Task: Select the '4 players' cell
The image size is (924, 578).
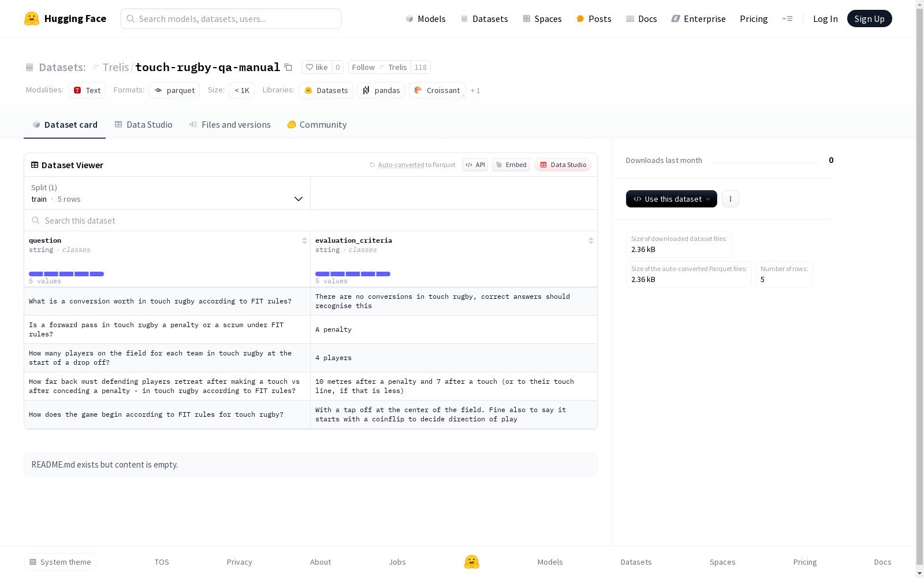Action: click(454, 358)
